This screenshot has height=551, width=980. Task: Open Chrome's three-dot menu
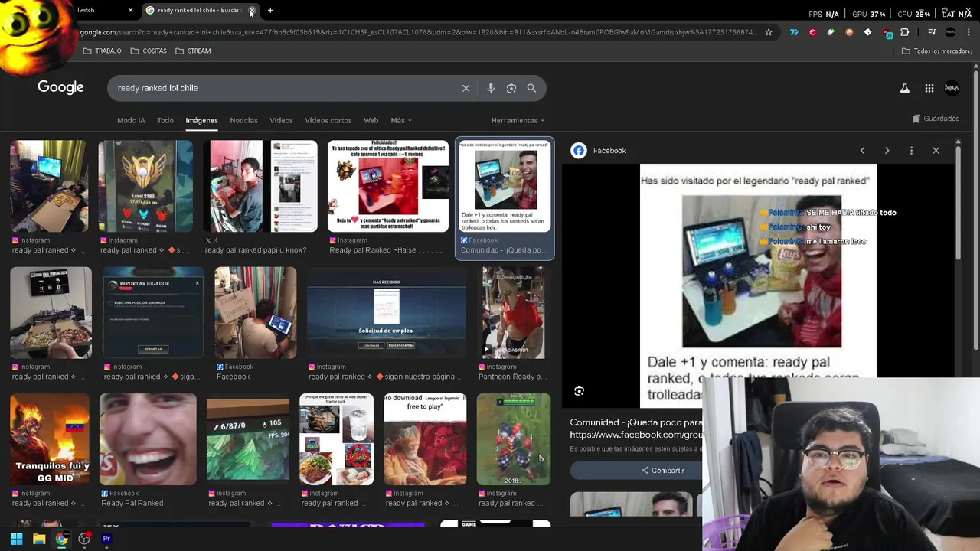coord(969,32)
